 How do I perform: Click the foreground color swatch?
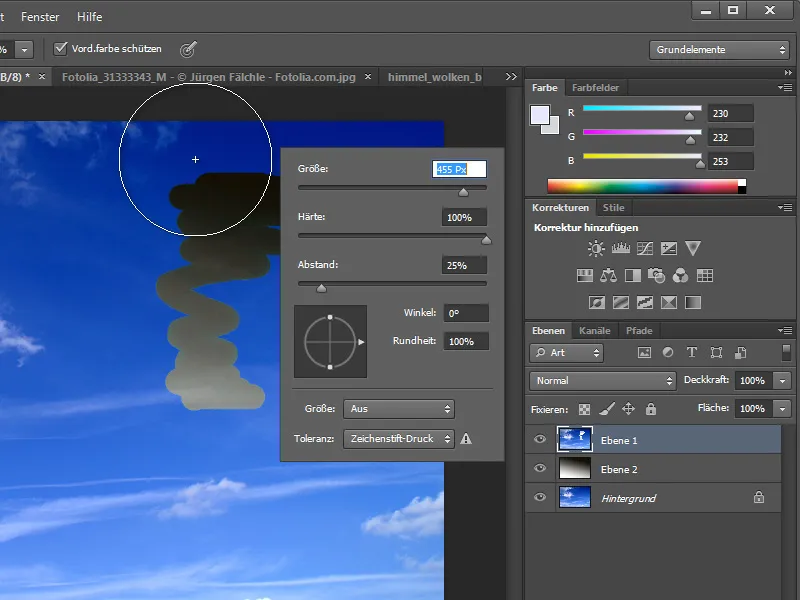[539, 115]
